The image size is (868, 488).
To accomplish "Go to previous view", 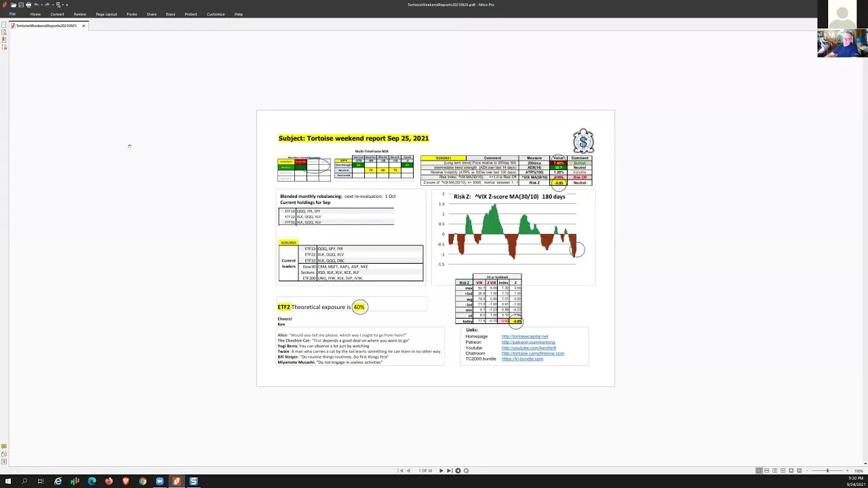I will [x=458, y=470].
